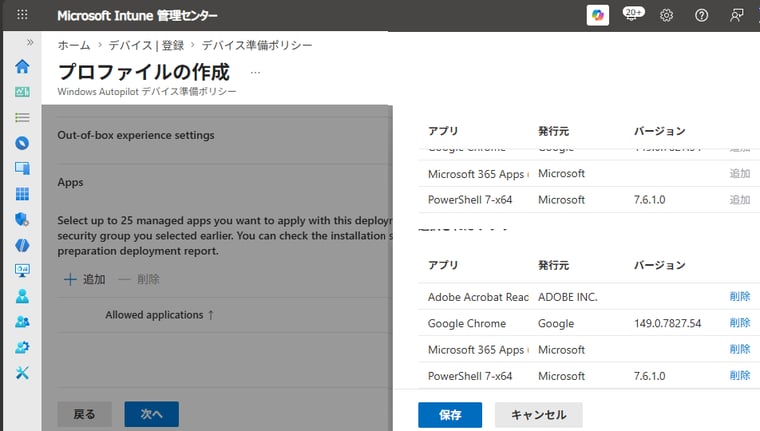
Task: Open the Copilot icon in header
Action: [x=598, y=15]
